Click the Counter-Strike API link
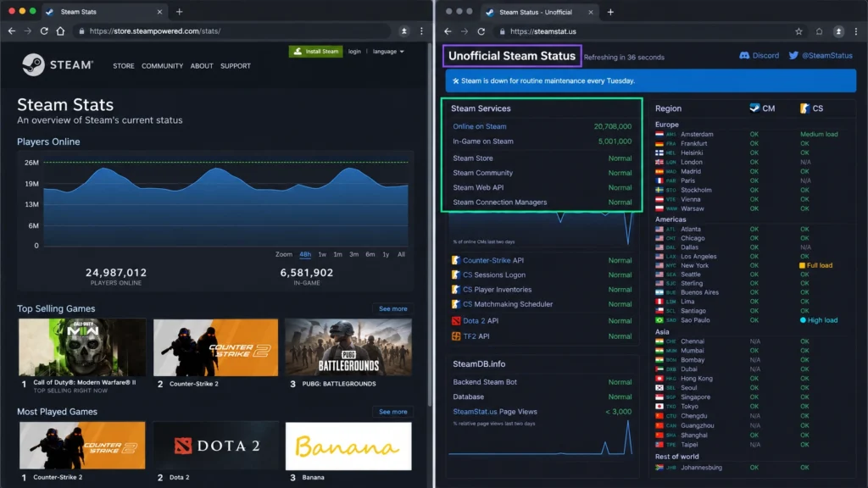The height and width of the screenshot is (488, 868). point(493,260)
